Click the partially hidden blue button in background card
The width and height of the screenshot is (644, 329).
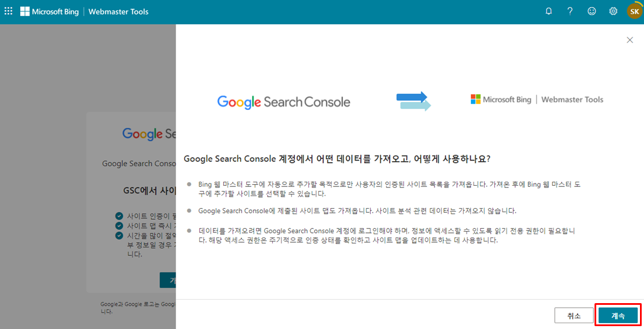coord(167,280)
